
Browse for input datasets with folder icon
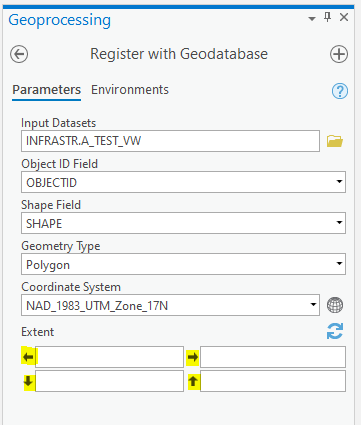tap(335, 141)
